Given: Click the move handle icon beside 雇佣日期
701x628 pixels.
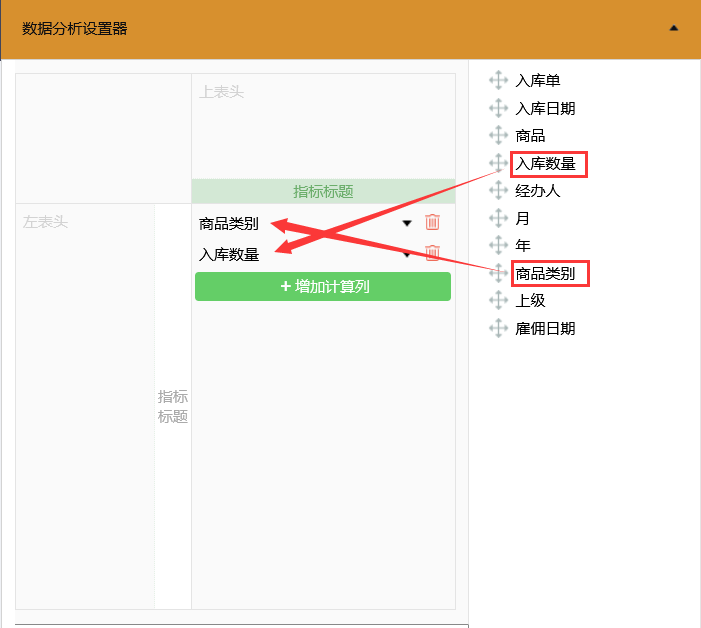Looking at the screenshot, I should click(498, 329).
